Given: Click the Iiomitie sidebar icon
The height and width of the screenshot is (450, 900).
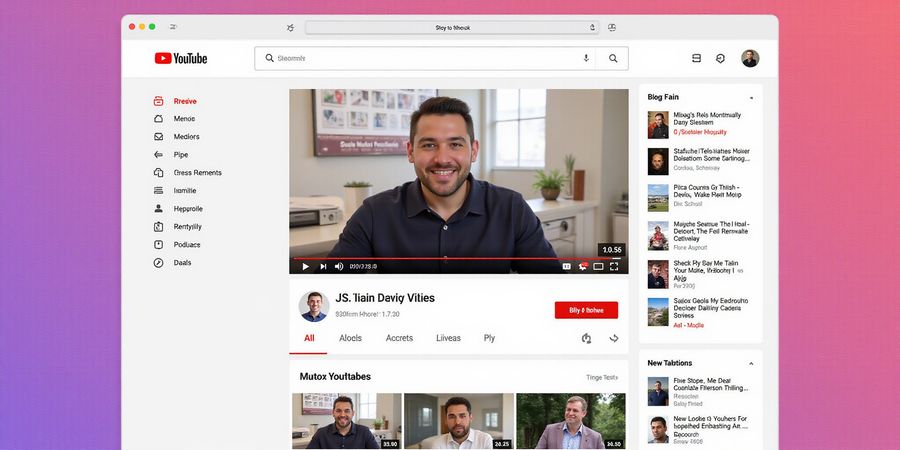Looking at the screenshot, I should (x=158, y=191).
